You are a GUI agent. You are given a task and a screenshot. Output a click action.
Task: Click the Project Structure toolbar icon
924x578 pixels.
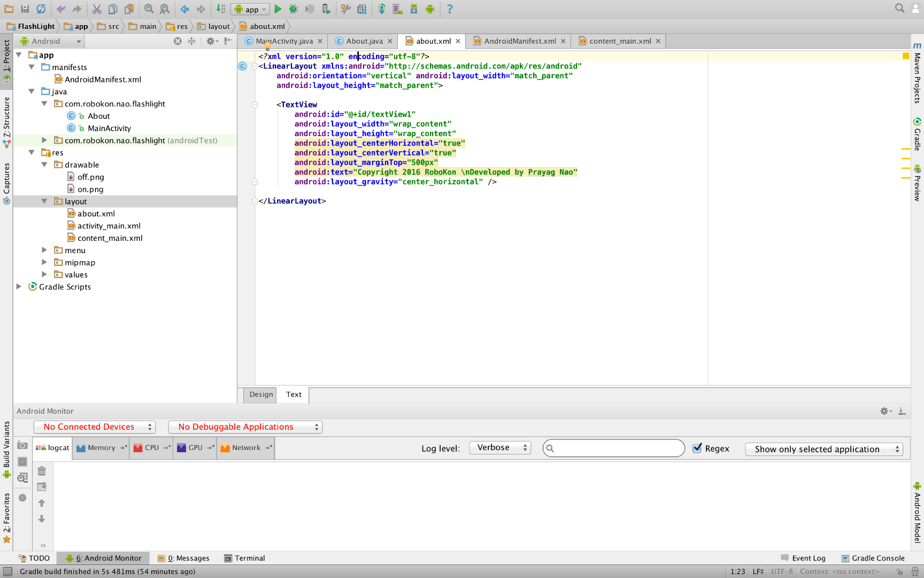tap(362, 9)
